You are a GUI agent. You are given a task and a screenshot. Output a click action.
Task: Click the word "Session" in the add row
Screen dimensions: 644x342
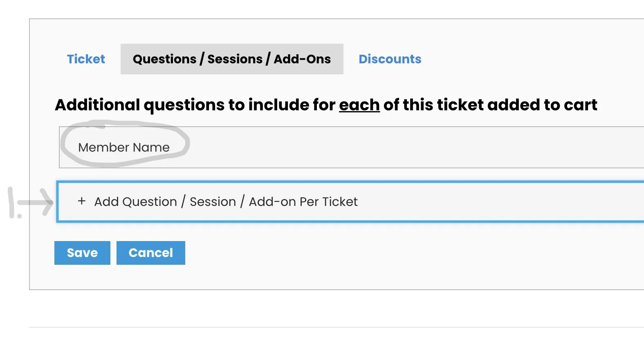pos(213,202)
